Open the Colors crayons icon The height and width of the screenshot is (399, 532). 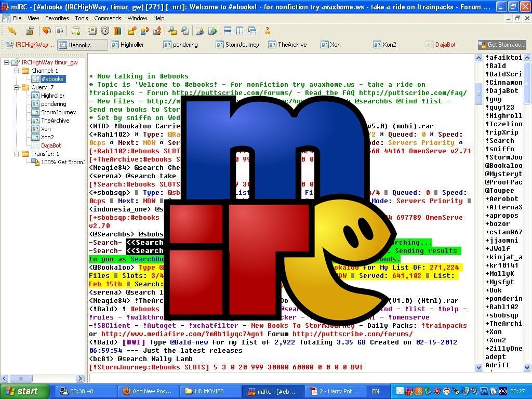[x=117, y=31]
